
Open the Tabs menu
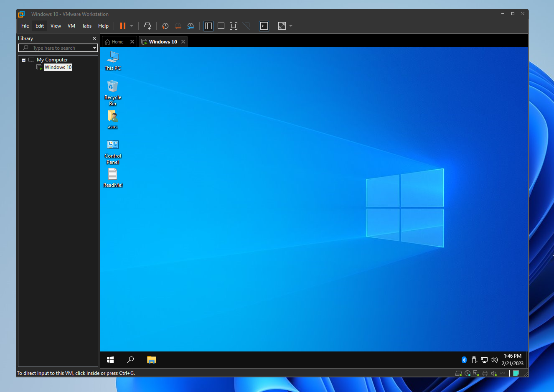pos(86,26)
